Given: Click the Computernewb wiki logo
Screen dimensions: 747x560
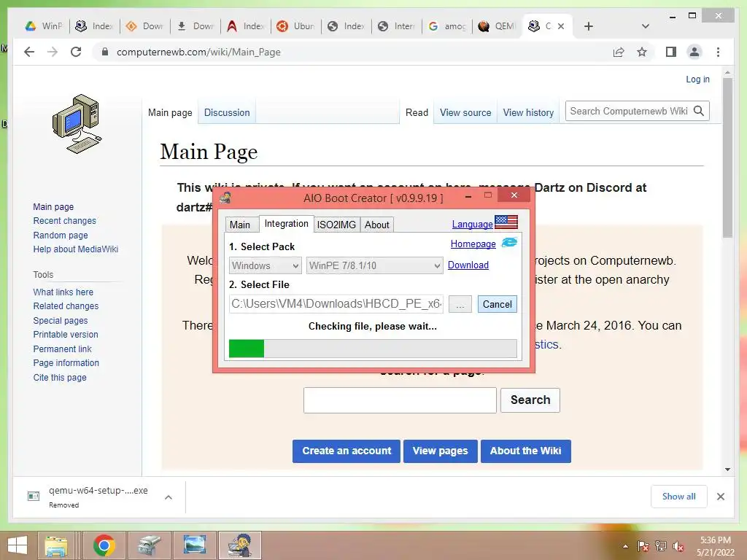Looking at the screenshot, I should (x=77, y=124).
